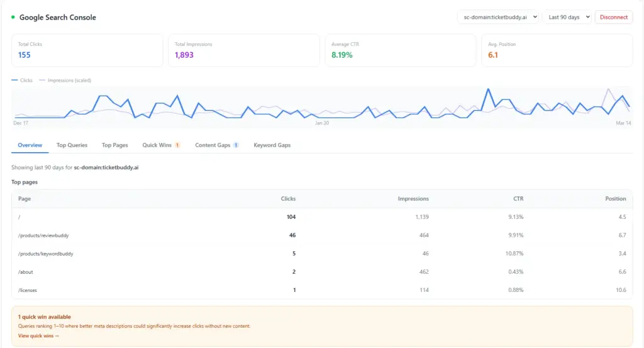The width and height of the screenshot is (644, 348).
Task: Follow the View quick wins link
Action: [38, 335]
